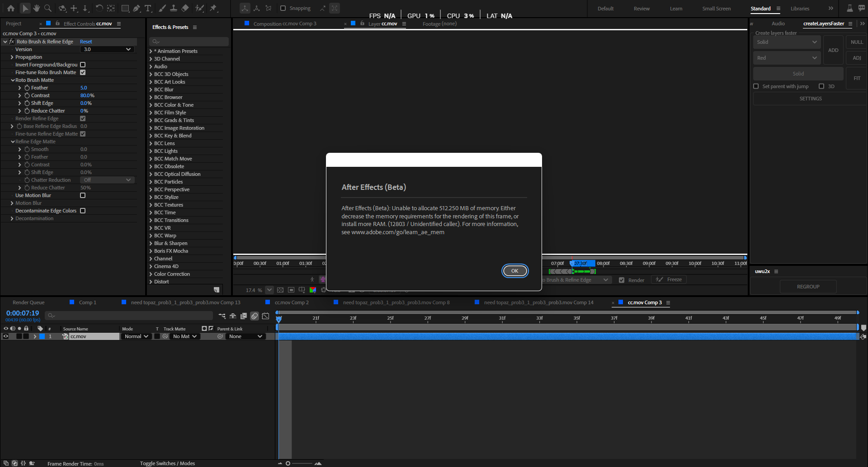Select the Zoom tool

click(47, 8)
